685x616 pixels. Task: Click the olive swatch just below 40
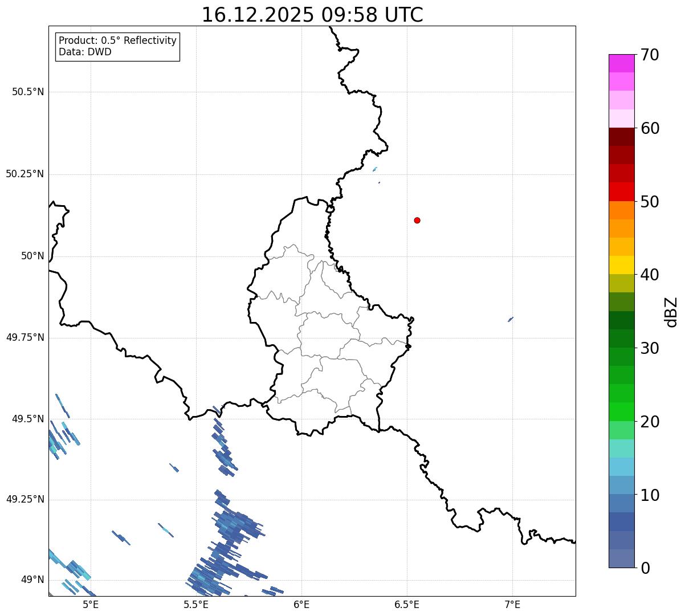pyautogui.click(x=621, y=284)
